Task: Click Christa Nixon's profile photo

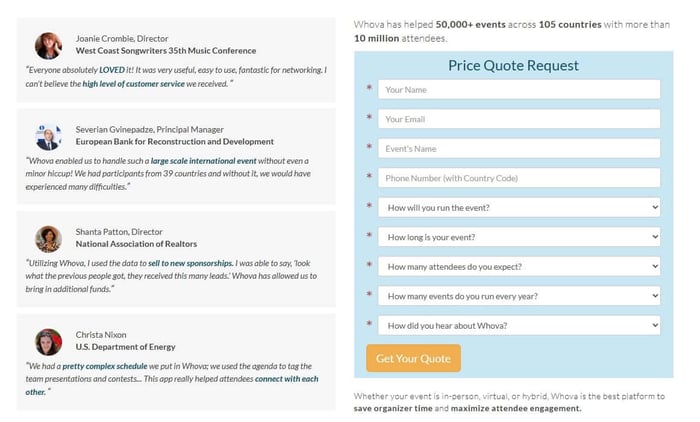Action: pos(48,341)
